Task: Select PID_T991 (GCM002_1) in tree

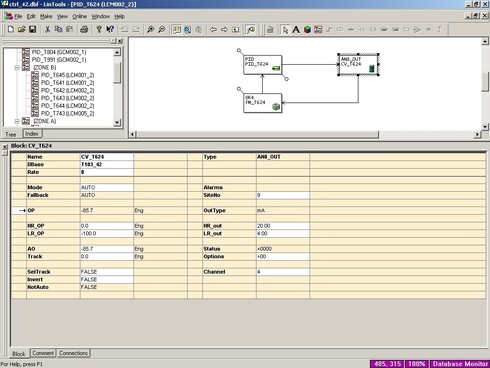Action: [x=59, y=60]
